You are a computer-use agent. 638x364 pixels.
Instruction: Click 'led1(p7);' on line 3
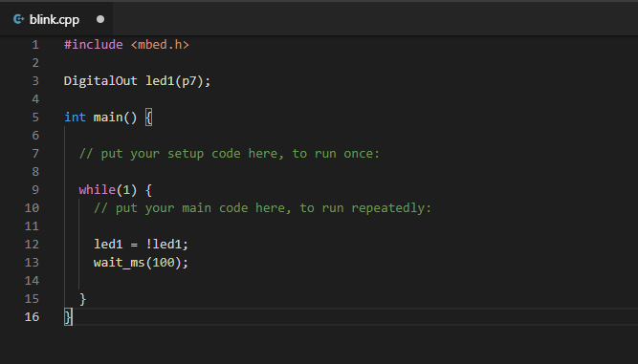pos(178,81)
